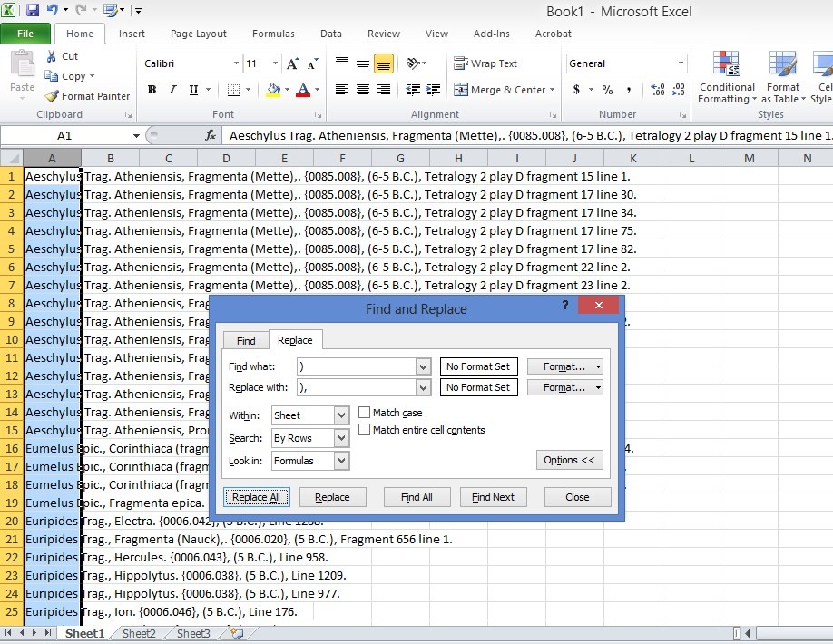Viewport: 833px width, 644px height.
Task: Apply Italic formatting from the ribbon
Action: (x=172, y=90)
